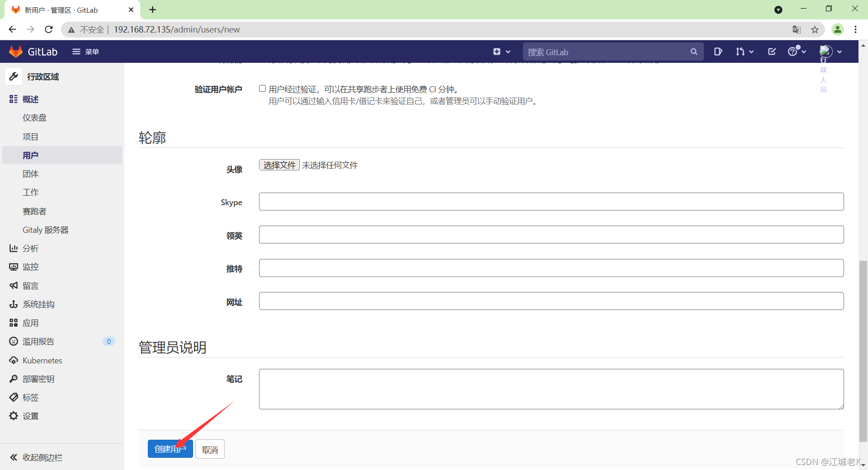Click the address bar URL

[x=177, y=29]
